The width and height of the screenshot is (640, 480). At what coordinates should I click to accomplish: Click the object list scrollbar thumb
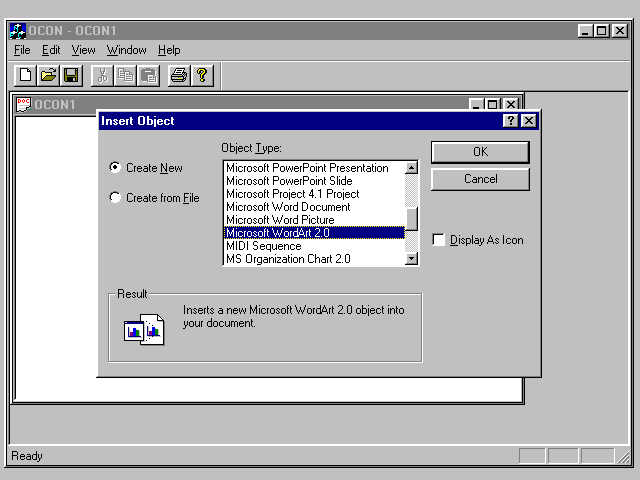coord(411,218)
